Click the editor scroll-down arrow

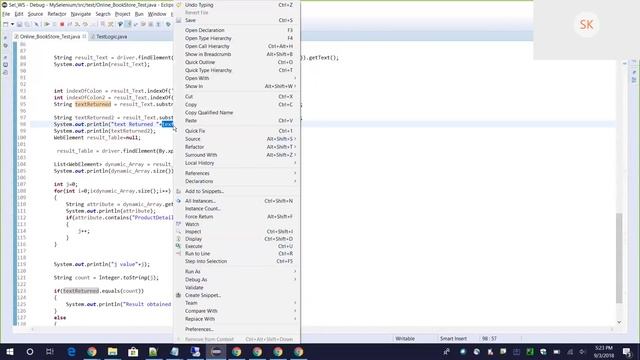tap(619, 322)
